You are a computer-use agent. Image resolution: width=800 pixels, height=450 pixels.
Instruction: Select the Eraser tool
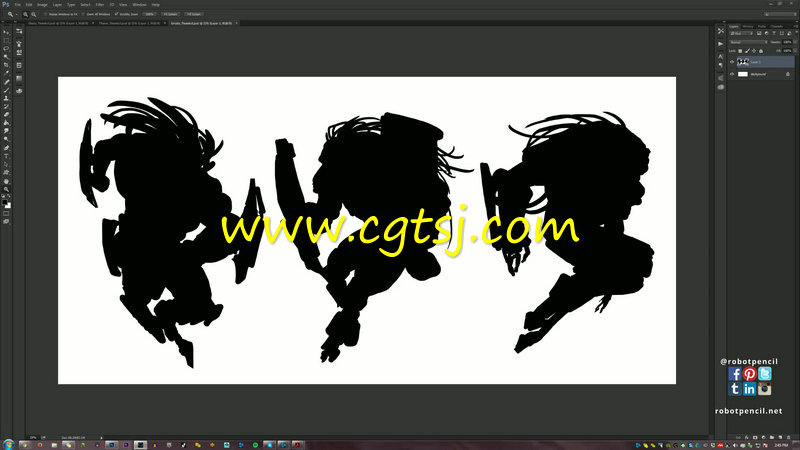[6, 115]
